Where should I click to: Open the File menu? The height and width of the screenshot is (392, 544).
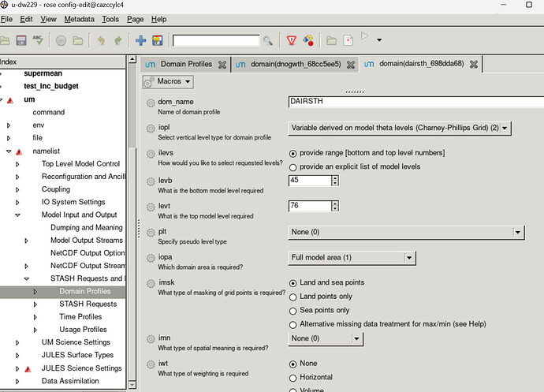[6, 20]
